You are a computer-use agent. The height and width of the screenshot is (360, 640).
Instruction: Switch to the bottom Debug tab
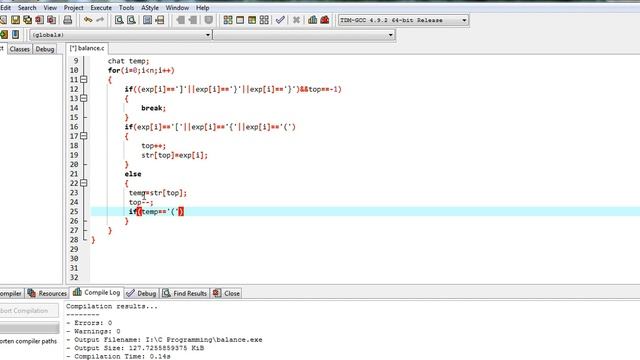(x=141, y=293)
